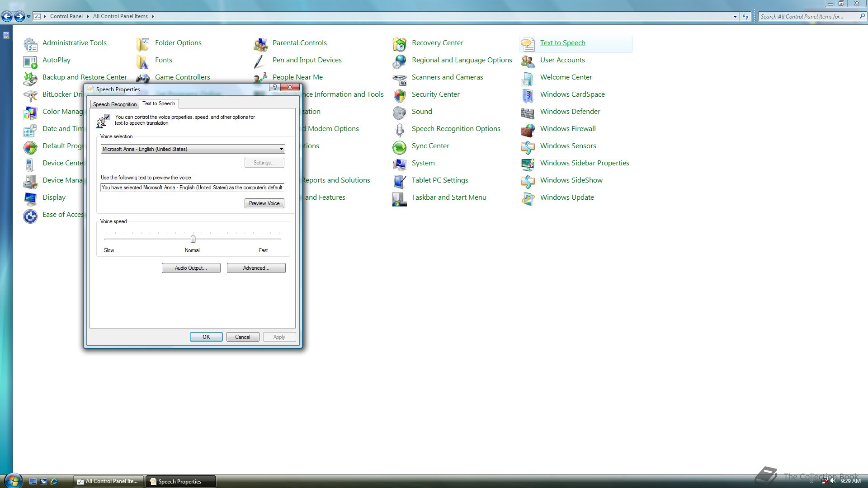Screen dimensions: 868x488
Task: Click the Game Controllers icon
Action: pos(143,78)
